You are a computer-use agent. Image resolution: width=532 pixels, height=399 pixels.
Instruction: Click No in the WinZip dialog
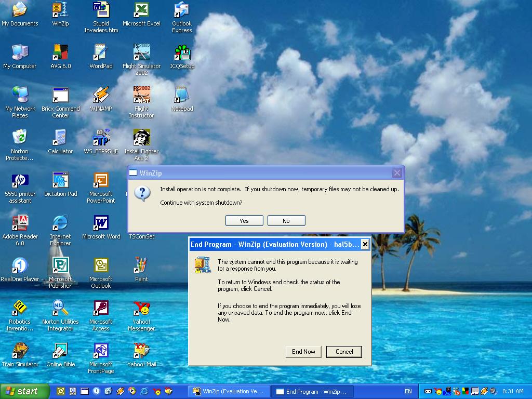[x=286, y=221]
